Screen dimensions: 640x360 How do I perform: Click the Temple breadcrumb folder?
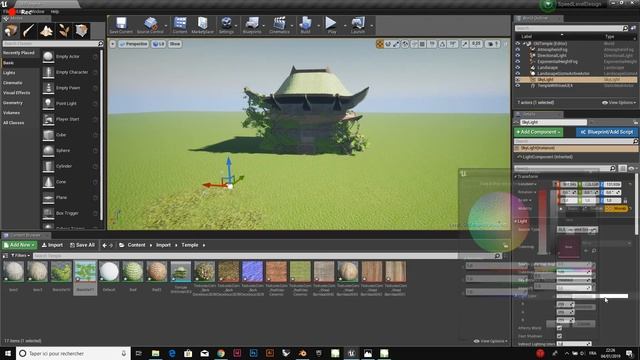coord(190,245)
